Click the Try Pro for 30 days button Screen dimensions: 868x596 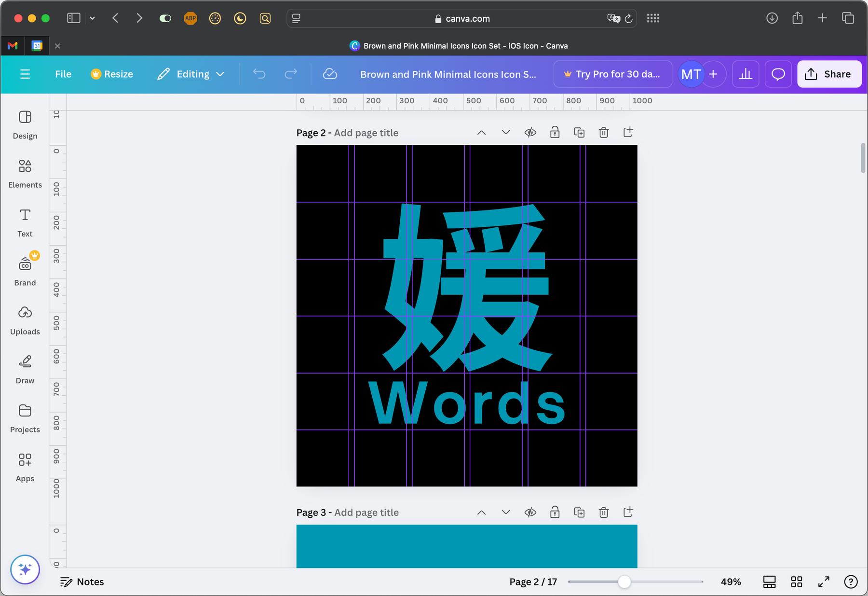point(612,74)
